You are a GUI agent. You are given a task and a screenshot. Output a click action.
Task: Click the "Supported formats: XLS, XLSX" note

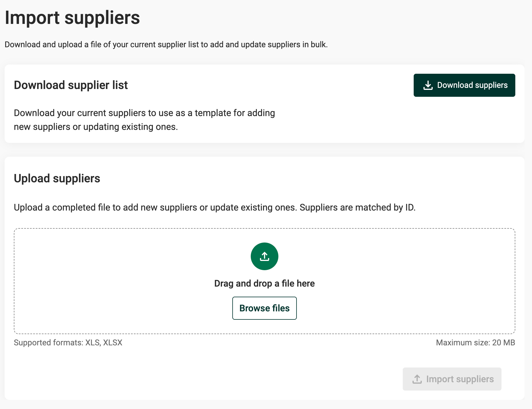68,342
